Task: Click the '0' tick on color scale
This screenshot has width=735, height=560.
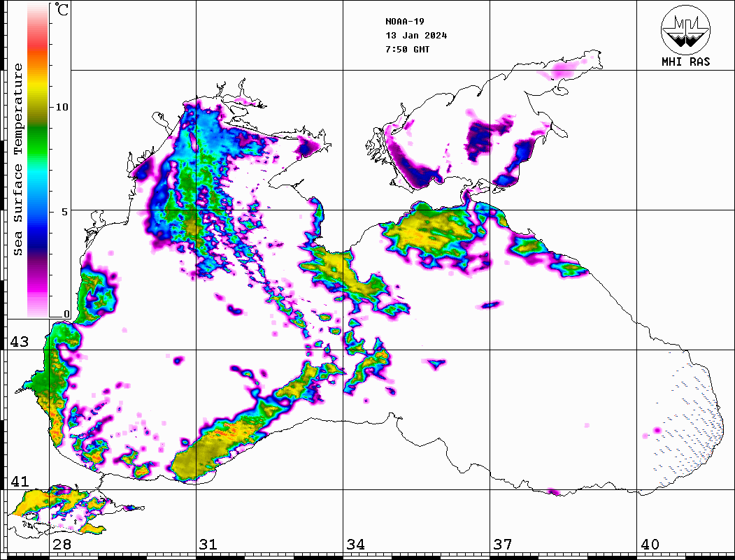Action: [x=66, y=315]
